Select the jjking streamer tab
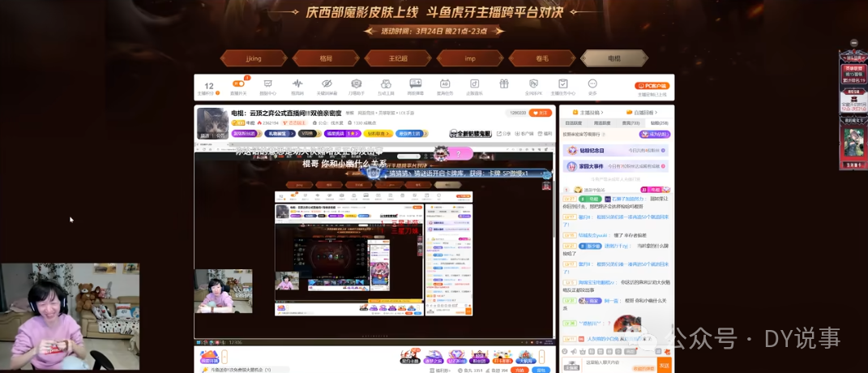The image size is (868, 373). click(254, 58)
